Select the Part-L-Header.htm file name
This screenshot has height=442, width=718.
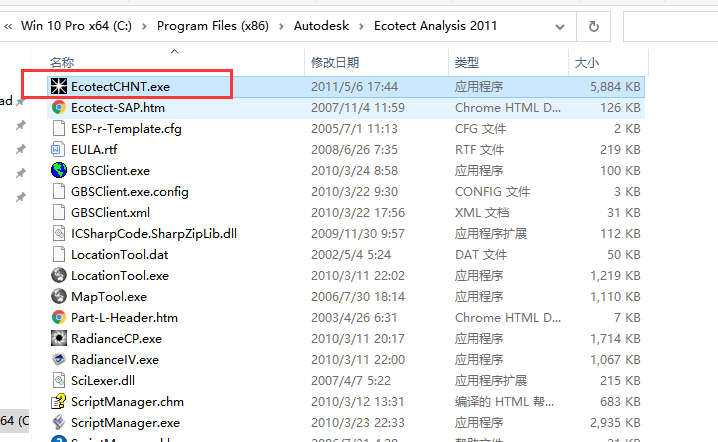[x=124, y=317]
